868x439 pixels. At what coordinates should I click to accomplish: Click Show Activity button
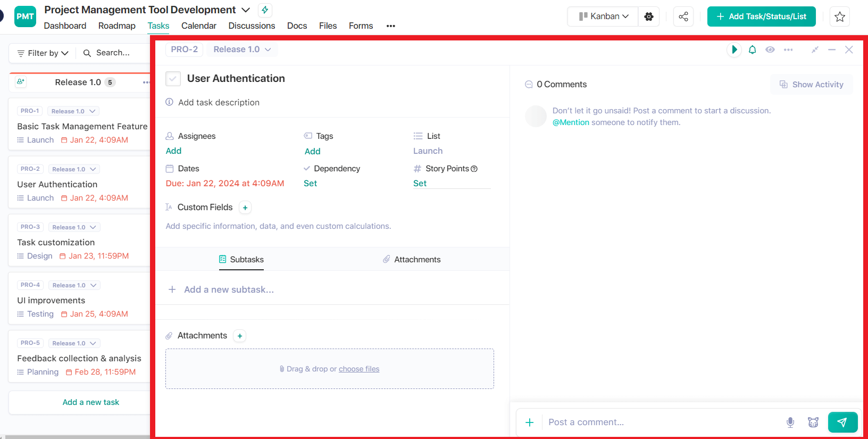click(812, 85)
